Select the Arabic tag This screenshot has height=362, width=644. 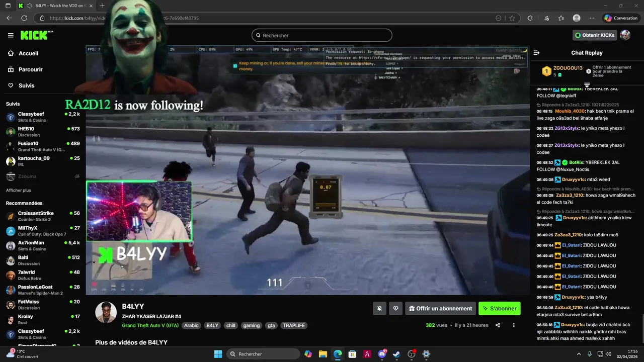click(191, 325)
